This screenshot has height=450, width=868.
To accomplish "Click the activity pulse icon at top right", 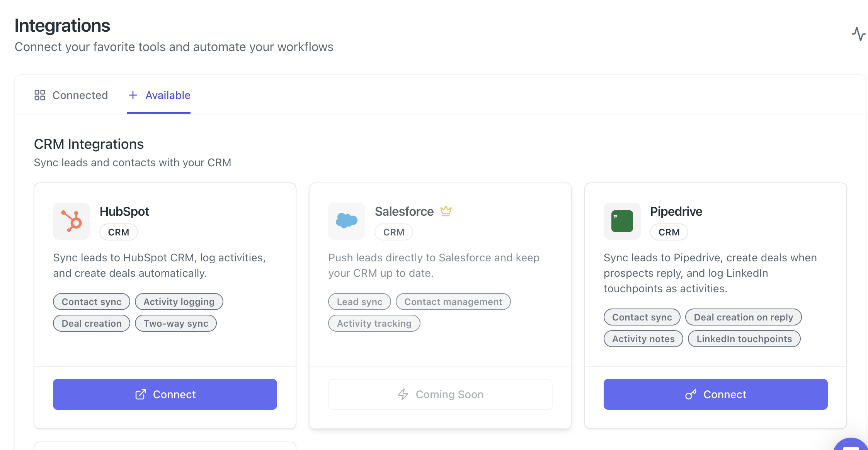I will point(858,34).
